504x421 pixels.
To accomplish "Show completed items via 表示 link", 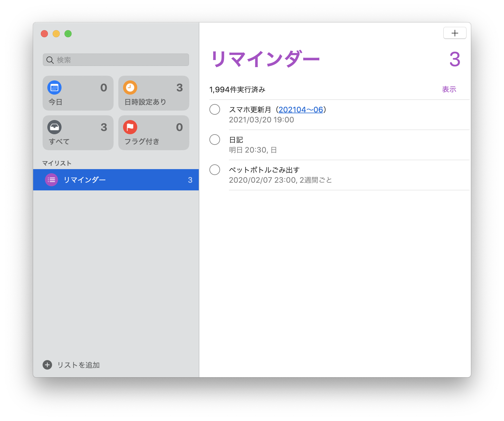I will [x=449, y=89].
